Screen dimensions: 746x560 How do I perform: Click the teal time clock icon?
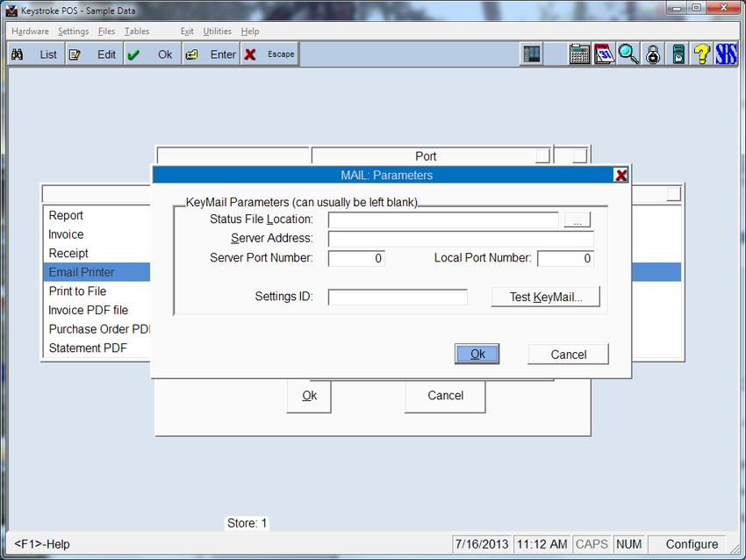tap(678, 54)
